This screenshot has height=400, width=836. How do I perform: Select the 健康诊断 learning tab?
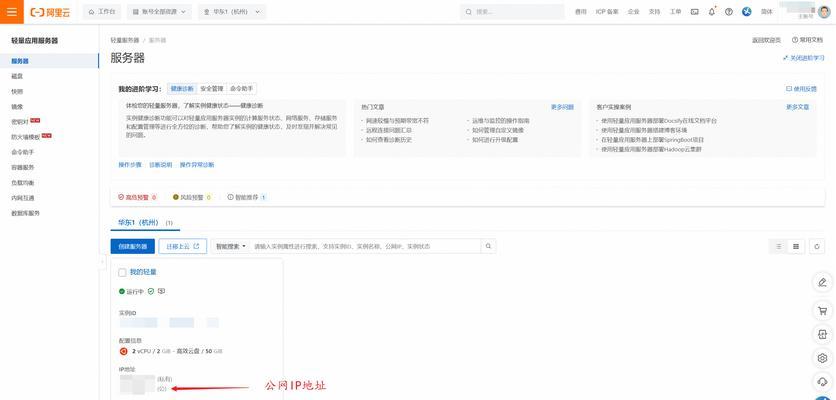[182, 89]
